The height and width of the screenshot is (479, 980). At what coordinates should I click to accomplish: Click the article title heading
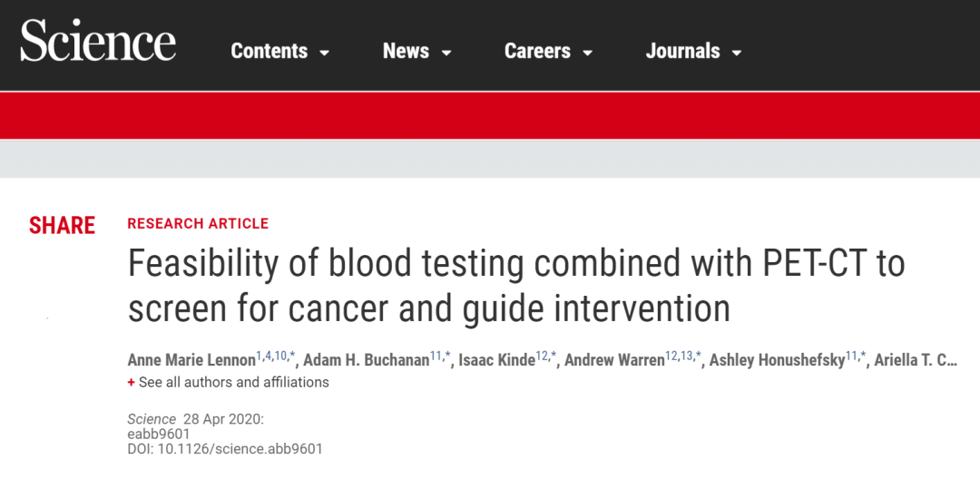pyautogui.click(x=516, y=286)
